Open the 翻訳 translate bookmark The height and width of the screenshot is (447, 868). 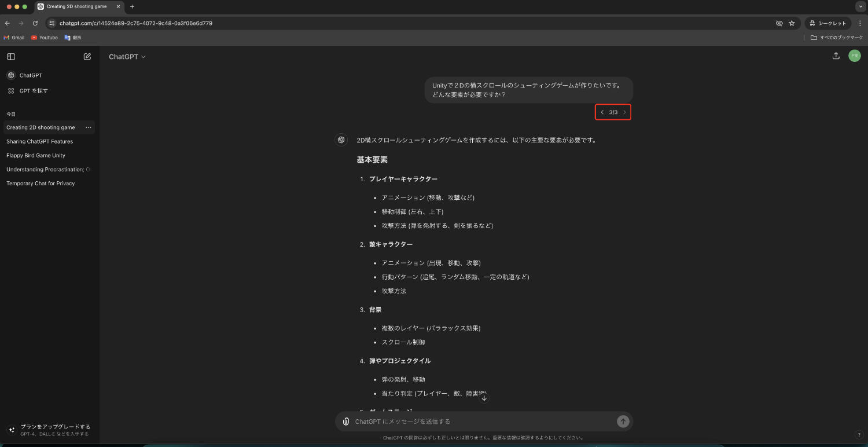(x=73, y=38)
